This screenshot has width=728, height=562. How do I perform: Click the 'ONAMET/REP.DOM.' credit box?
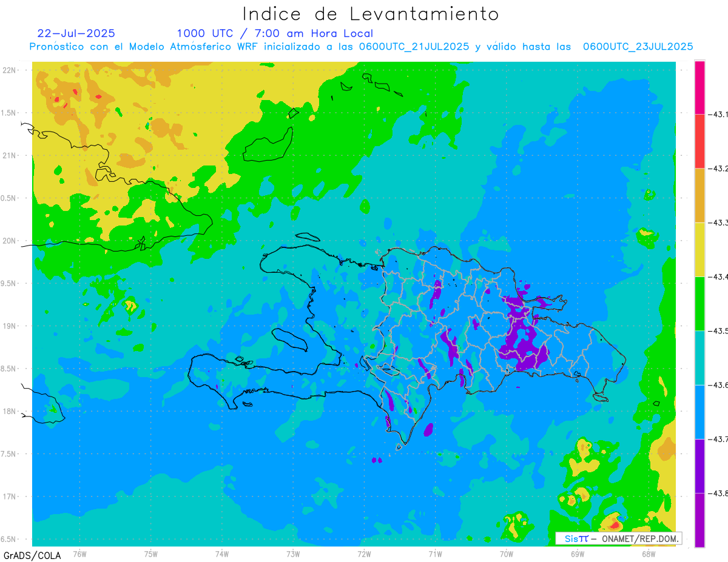click(x=619, y=538)
